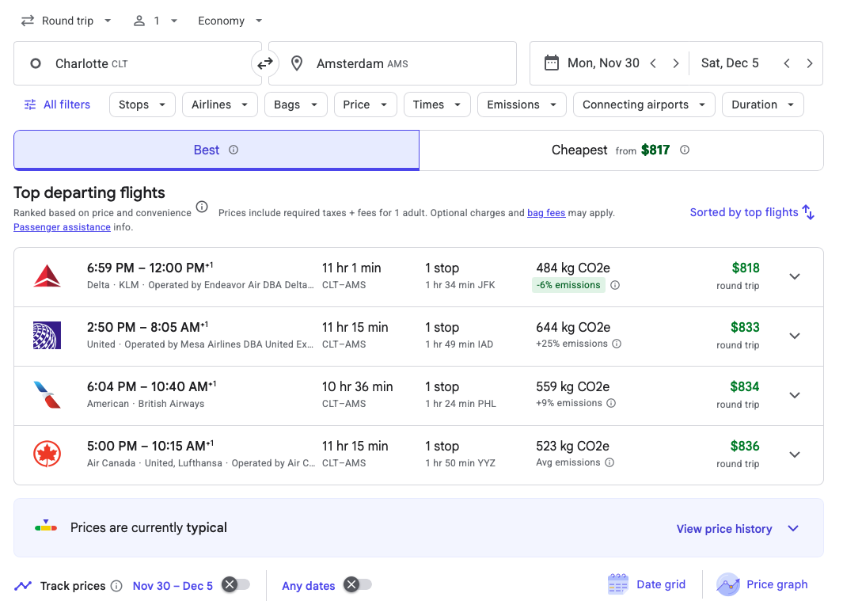Open Connecting airports filter dropdown
The image size is (843, 616).
[x=644, y=105]
